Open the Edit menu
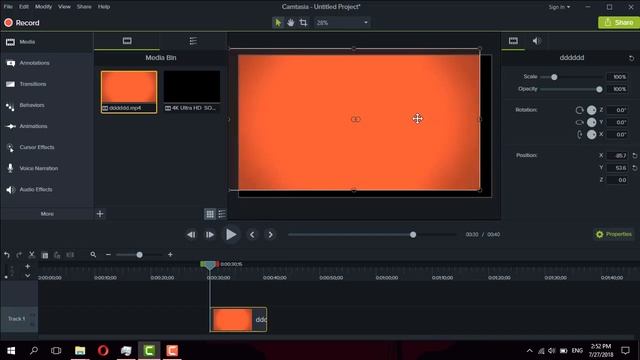Image resolution: width=640 pixels, height=360 pixels. [x=24, y=7]
